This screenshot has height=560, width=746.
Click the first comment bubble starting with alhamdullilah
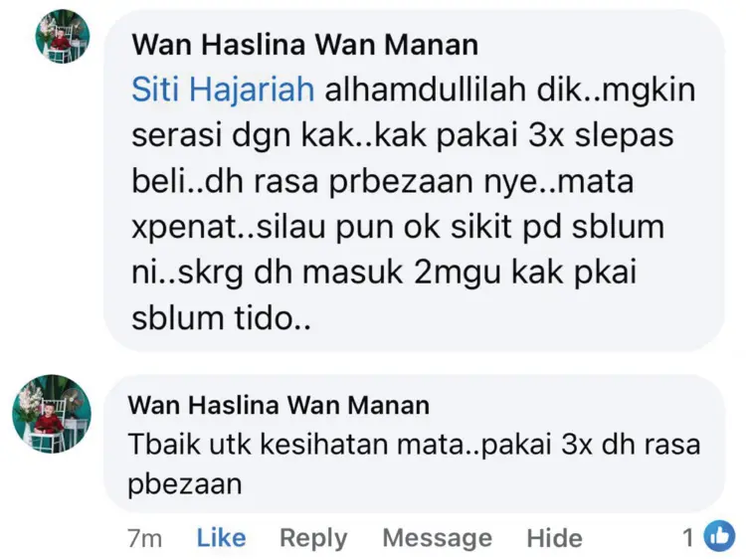[414, 181]
